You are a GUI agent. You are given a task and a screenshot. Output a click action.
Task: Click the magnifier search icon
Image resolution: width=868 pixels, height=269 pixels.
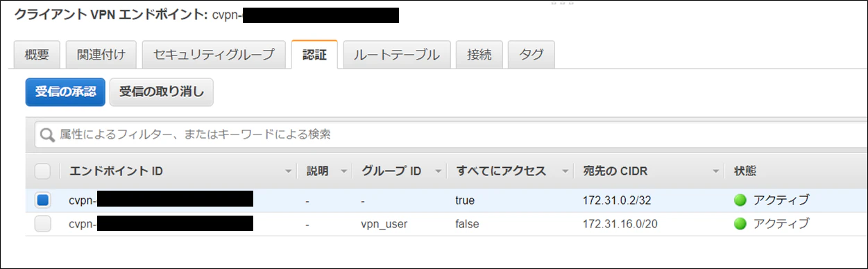pyautogui.click(x=47, y=134)
